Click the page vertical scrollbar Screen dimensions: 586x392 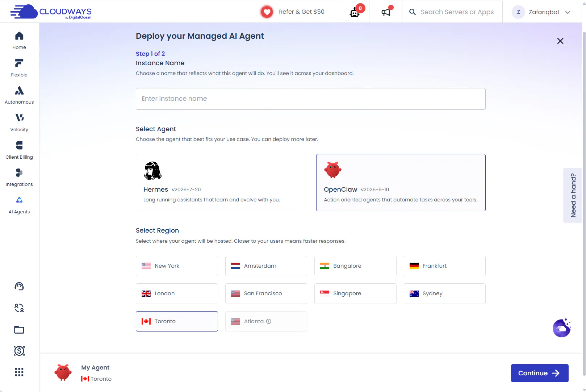tap(584, 203)
